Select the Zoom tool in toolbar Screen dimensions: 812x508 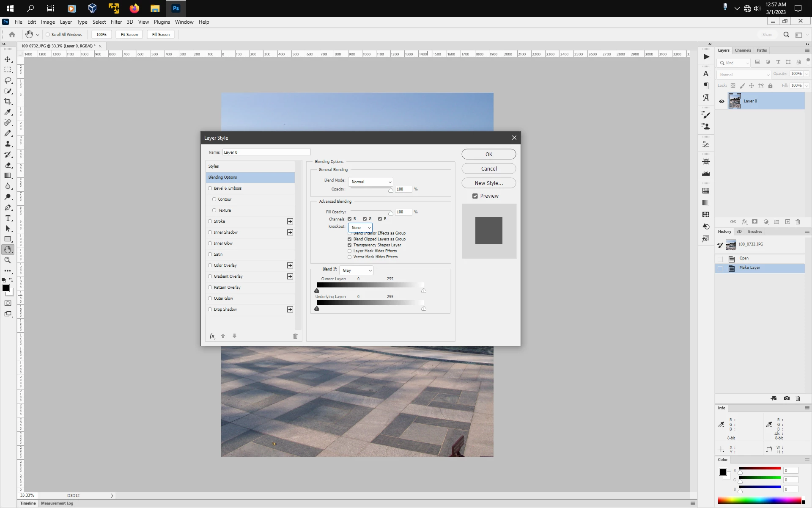pos(8,260)
